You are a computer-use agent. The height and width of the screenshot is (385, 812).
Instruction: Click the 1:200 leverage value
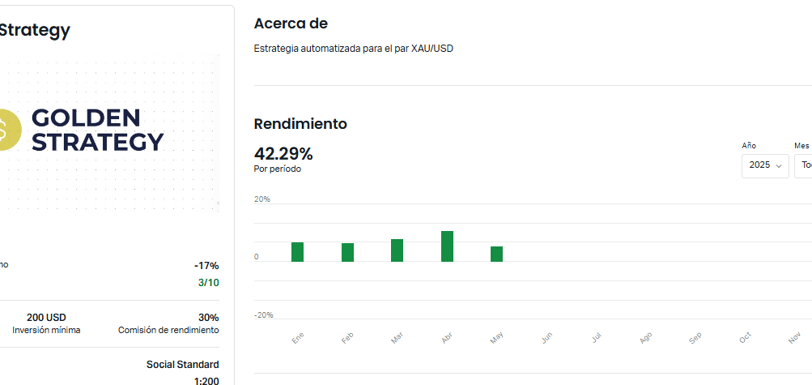tap(207, 381)
